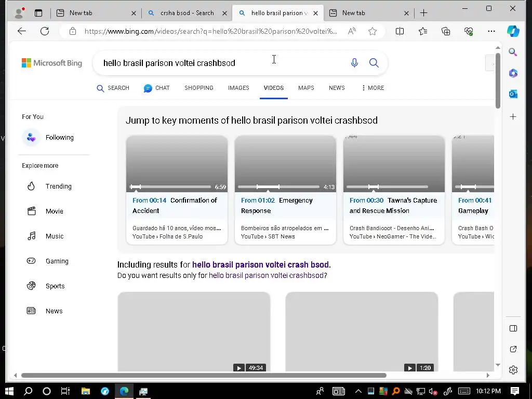Open Movie videos category
Image resolution: width=532 pixels, height=399 pixels.
coord(45,211)
